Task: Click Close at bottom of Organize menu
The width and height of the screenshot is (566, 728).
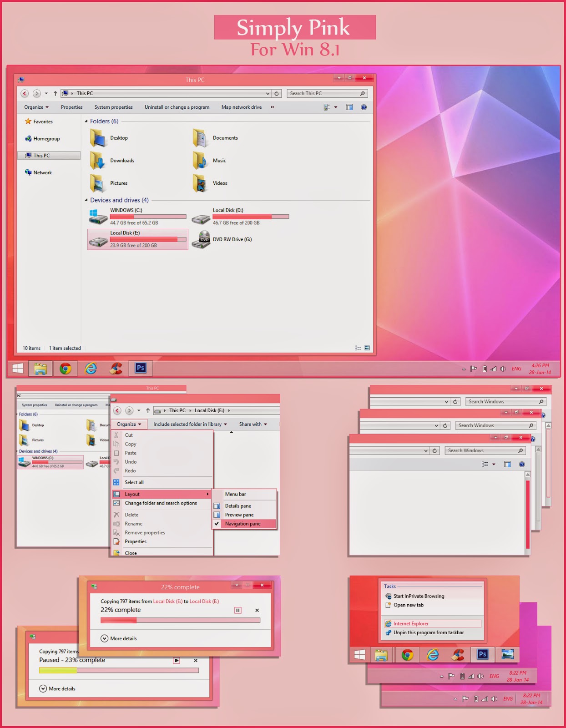Action: [162, 553]
